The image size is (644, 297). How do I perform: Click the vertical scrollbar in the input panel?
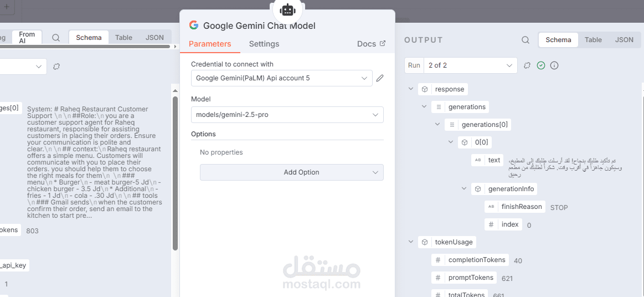tap(175, 172)
